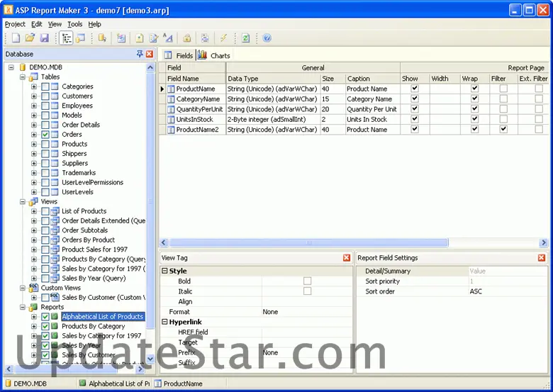Click the Sort order ASC value

click(x=508, y=291)
